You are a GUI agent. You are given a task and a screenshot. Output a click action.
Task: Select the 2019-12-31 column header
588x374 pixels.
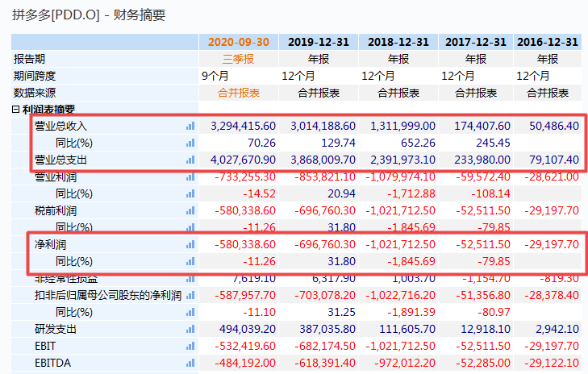coord(318,42)
